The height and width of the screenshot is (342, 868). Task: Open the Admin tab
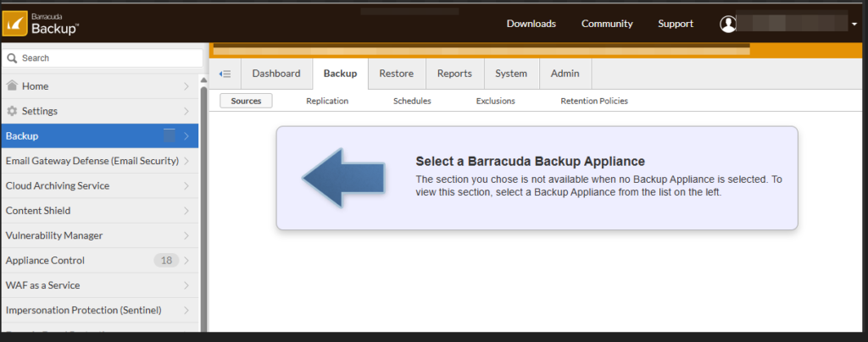[565, 74]
